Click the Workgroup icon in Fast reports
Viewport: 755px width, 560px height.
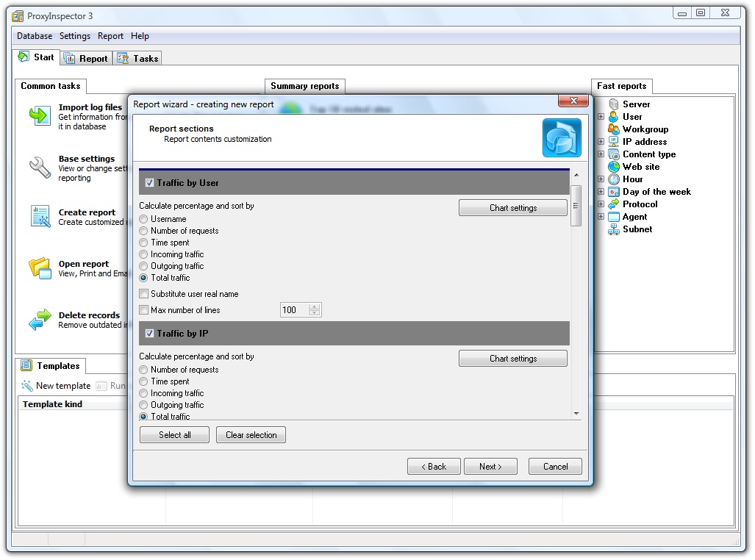[613, 129]
